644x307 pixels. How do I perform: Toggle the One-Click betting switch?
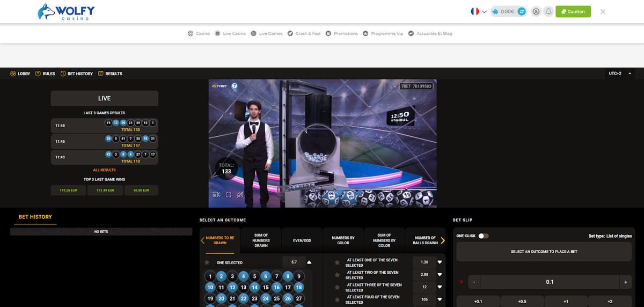[483, 236]
